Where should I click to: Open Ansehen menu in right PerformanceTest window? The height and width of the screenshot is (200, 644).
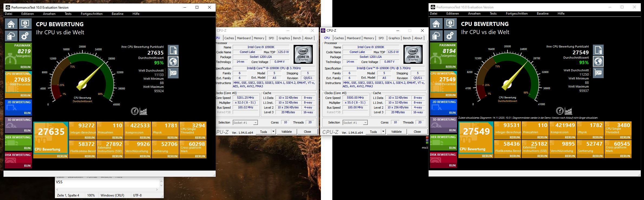pyautogui.click(x=474, y=14)
